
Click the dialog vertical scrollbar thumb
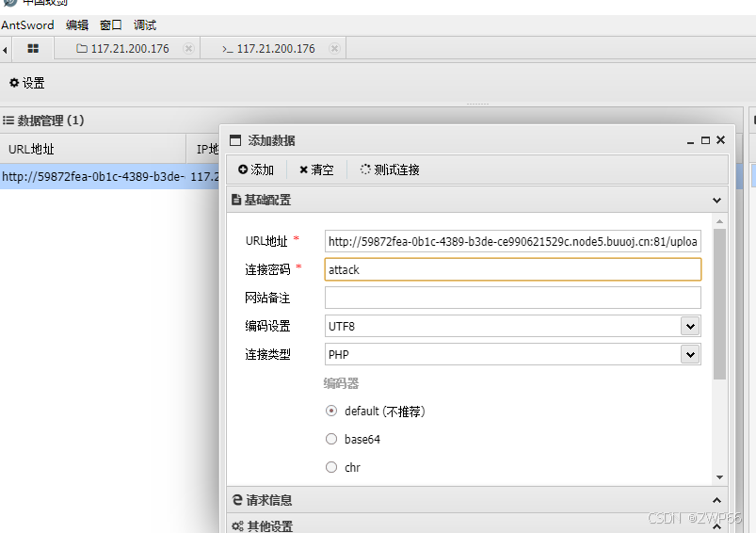click(x=719, y=304)
